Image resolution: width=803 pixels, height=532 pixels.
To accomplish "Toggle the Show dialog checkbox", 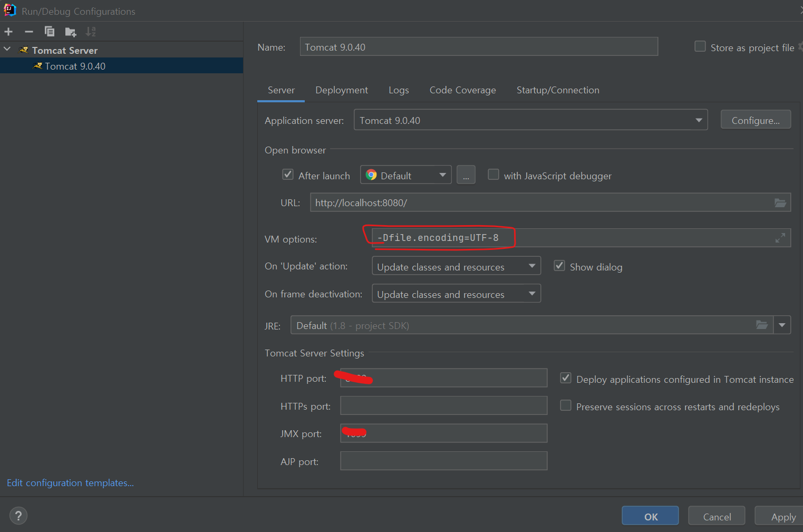I will tap(559, 266).
